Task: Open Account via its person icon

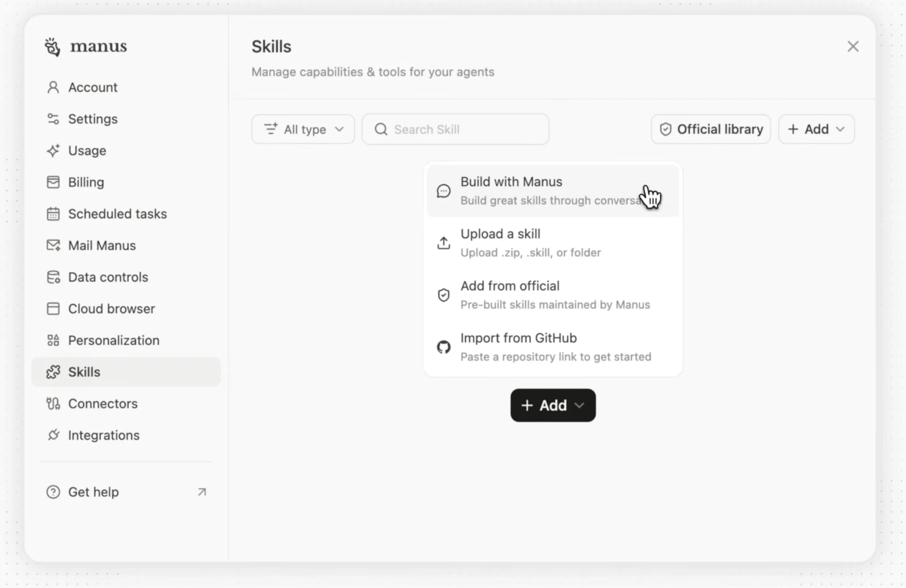Action: click(x=53, y=87)
